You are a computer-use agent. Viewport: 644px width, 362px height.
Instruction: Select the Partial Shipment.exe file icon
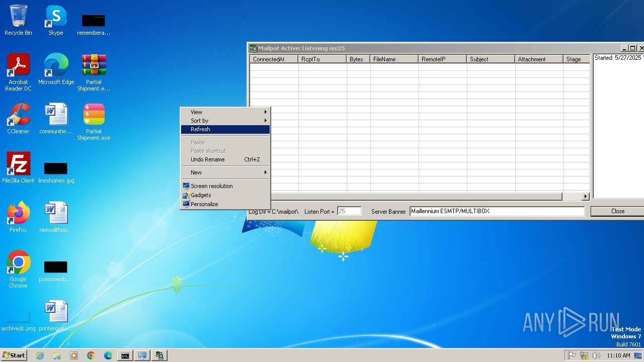click(94, 122)
